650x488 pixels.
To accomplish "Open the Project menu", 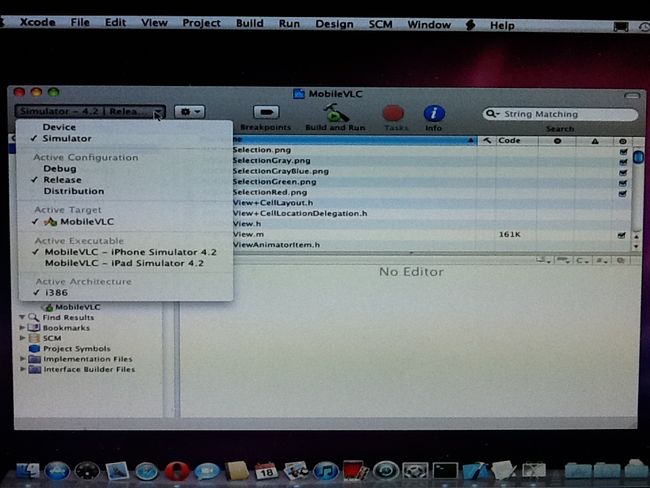I will click(201, 23).
